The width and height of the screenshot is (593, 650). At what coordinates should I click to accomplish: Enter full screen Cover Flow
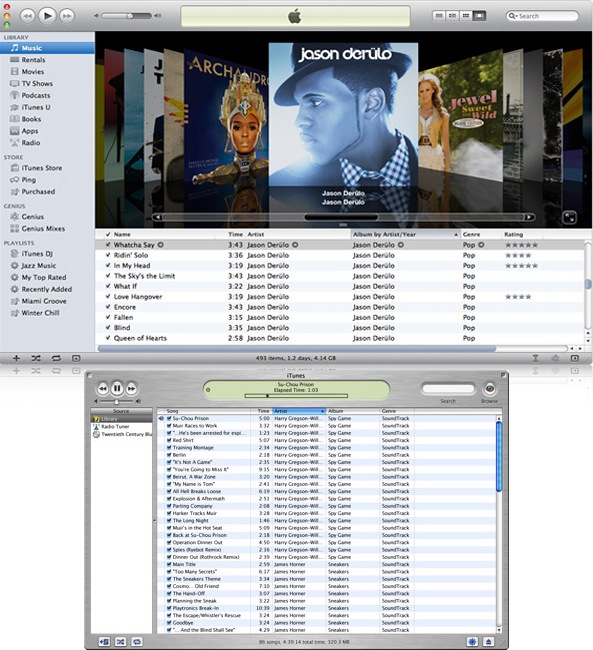[x=569, y=217]
